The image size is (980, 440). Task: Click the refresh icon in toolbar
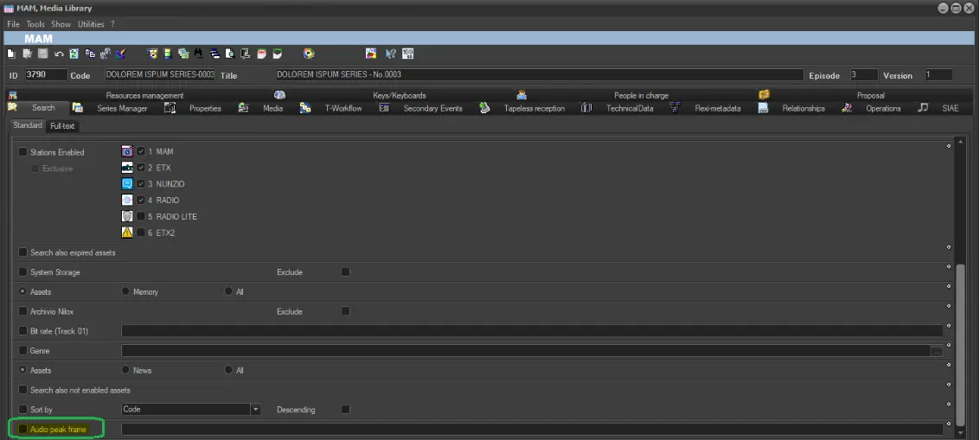[x=74, y=54]
